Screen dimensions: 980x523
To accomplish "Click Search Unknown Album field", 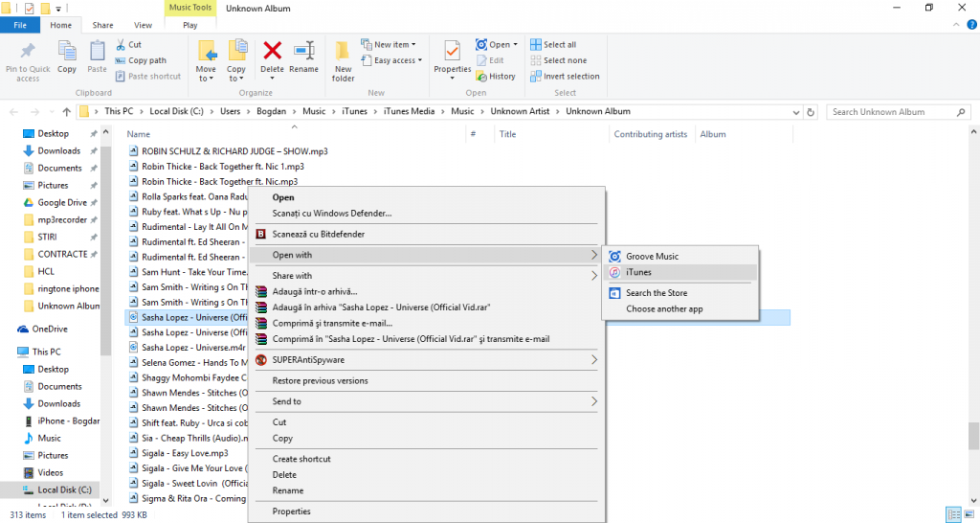I will [x=898, y=112].
